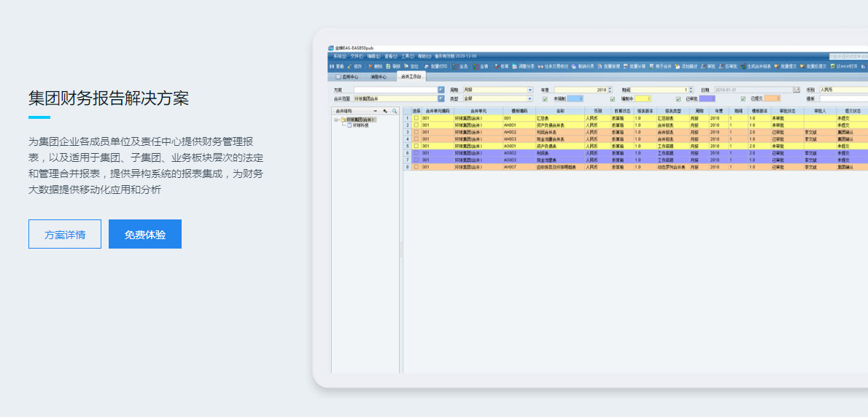This screenshot has width=868, height=417.
Task: Open the 日期 calendar picker icon
Action: 797,90
